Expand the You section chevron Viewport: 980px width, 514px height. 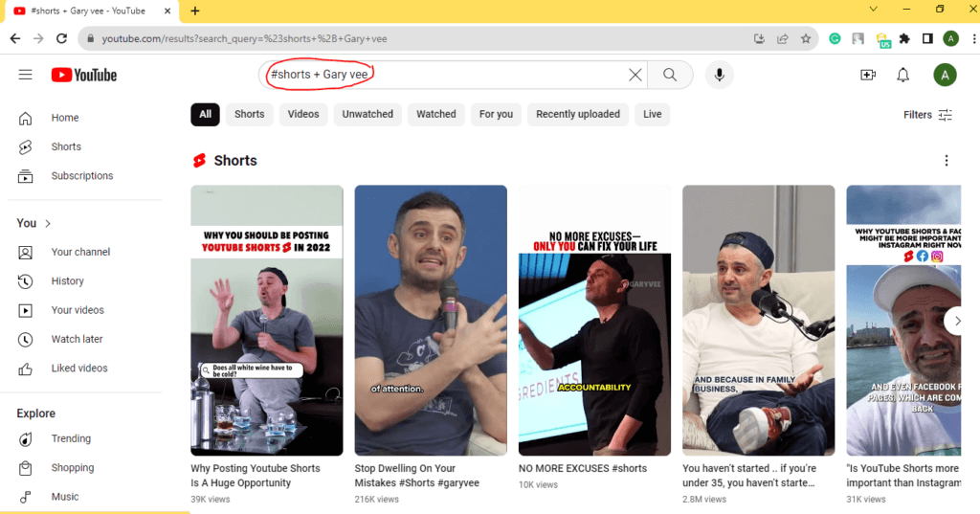point(48,223)
